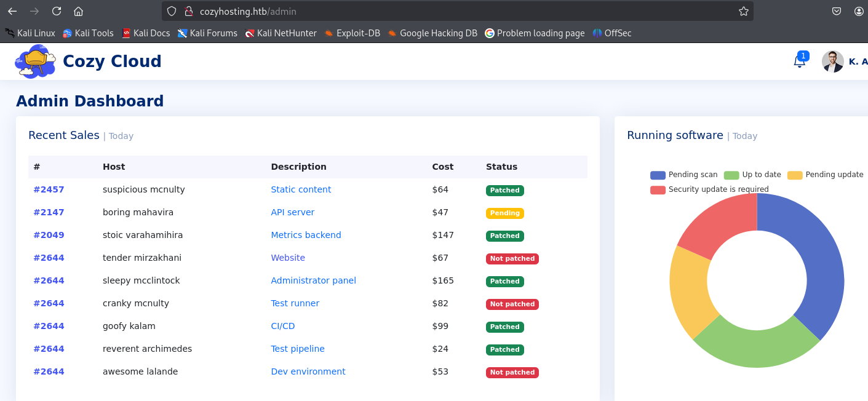Open Kali Tools bookmark
The width and height of the screenshot is (868, 401).
coord(88,33)
